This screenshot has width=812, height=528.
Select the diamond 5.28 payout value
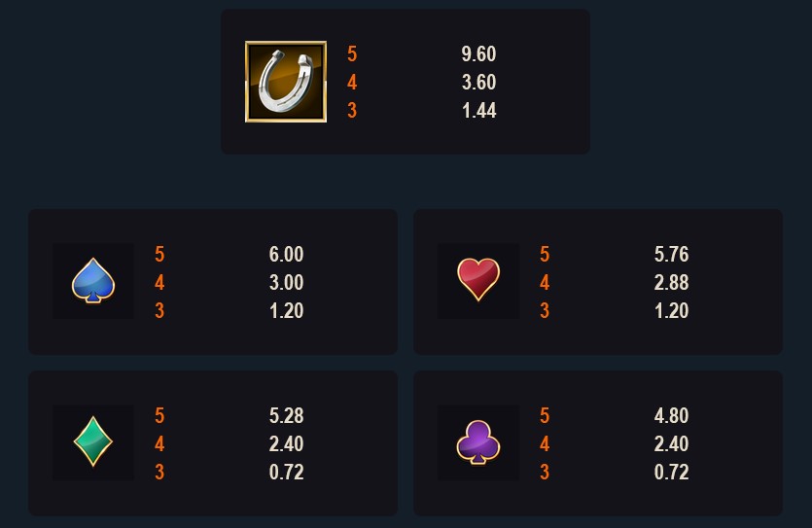[x=286, y=415]
